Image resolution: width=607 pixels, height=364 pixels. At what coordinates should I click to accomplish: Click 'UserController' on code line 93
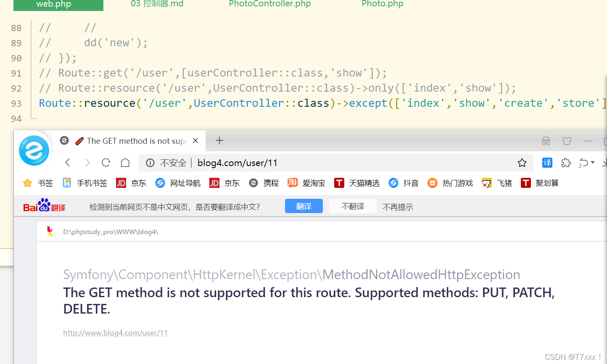[x=239, y=103]
